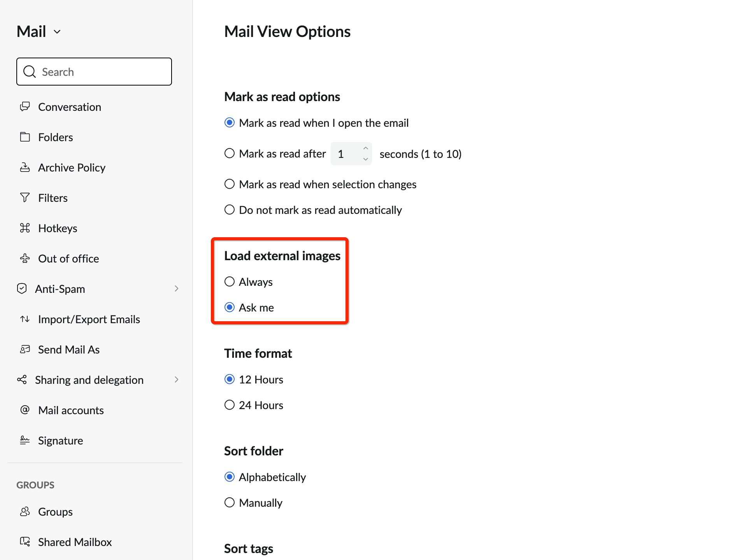747x560 pixels.
Task: Open the Folders settings page
Action: click(x=56, y=137)
